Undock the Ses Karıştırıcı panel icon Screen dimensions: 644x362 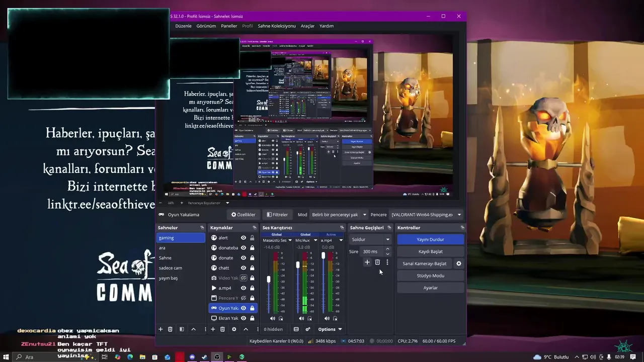tap(342, 228)
